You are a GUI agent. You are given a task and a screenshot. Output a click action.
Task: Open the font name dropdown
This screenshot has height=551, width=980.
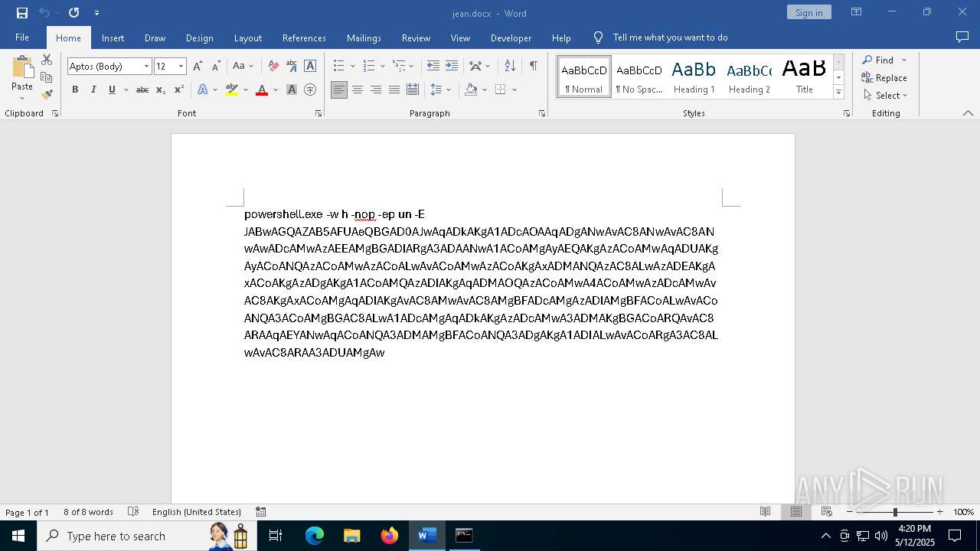[x=146, y=67]
